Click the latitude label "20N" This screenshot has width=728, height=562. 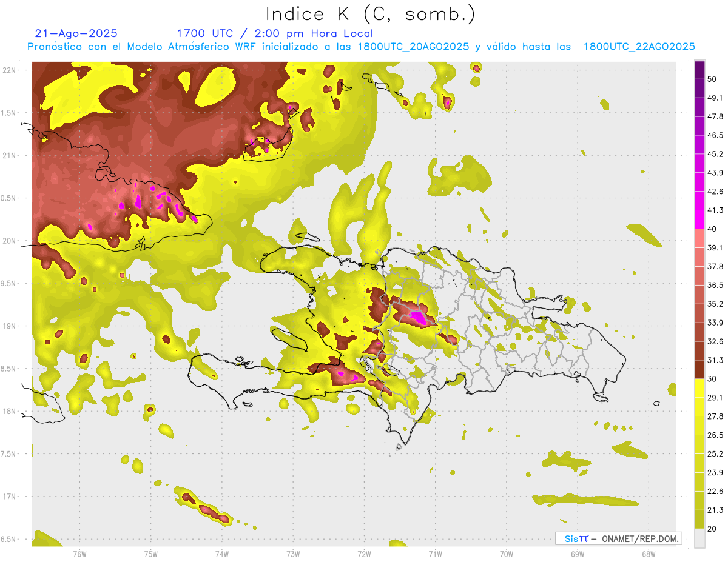[x=10, y=241]
